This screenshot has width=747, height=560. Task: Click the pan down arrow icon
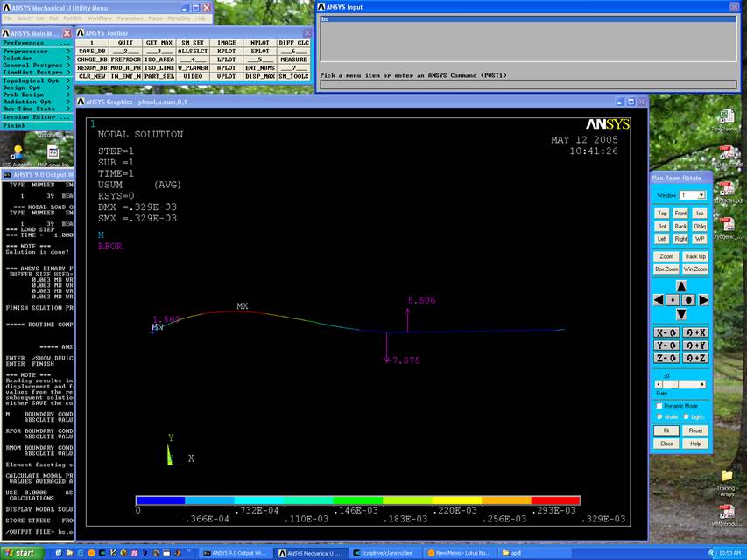tap(680, 313)
